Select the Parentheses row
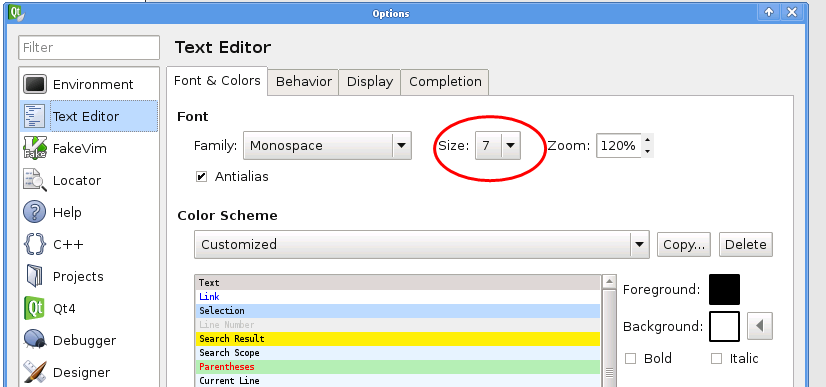The width and height of the screenshot is (826, 387). pos(397,367)
